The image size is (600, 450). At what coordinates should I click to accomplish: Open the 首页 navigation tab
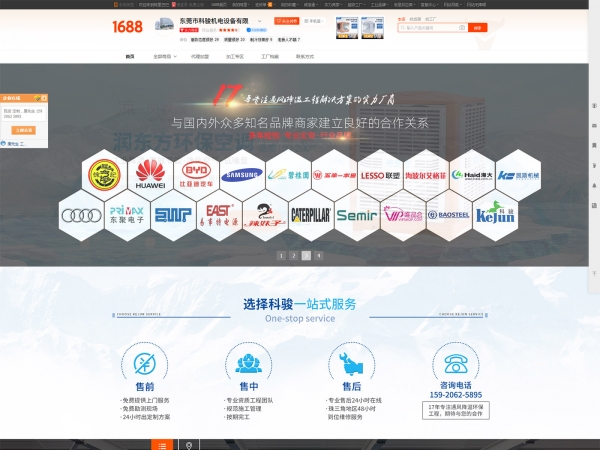click(129, 57)
